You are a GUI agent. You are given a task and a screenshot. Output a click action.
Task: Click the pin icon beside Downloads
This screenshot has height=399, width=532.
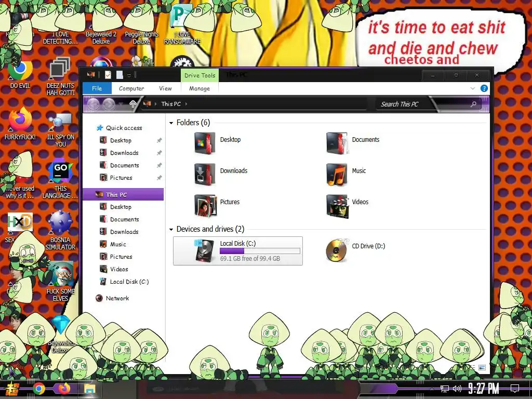point(159,153)
